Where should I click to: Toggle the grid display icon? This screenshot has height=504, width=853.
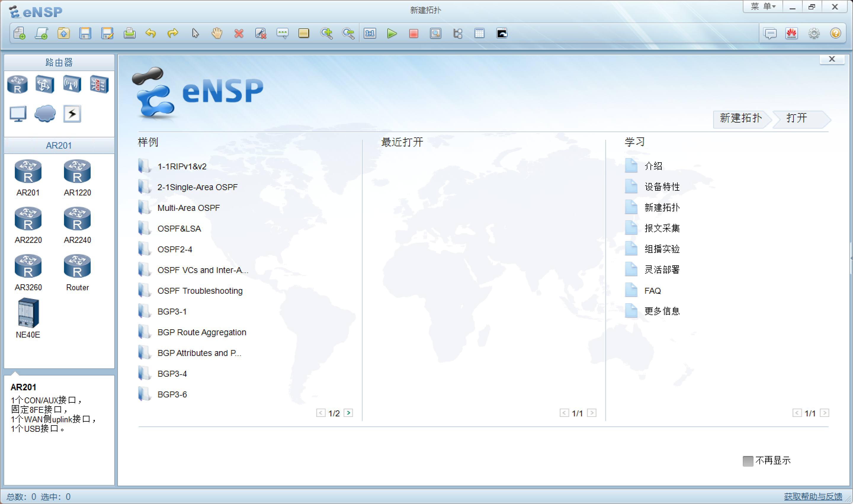tap(479, 33)
